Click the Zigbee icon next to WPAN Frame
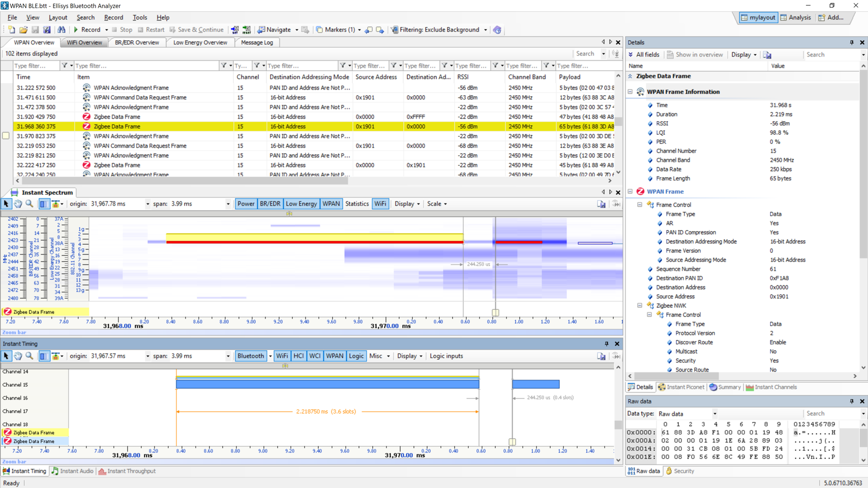The height and width of the screenshot is (488, 868). (x=640, y=192)
